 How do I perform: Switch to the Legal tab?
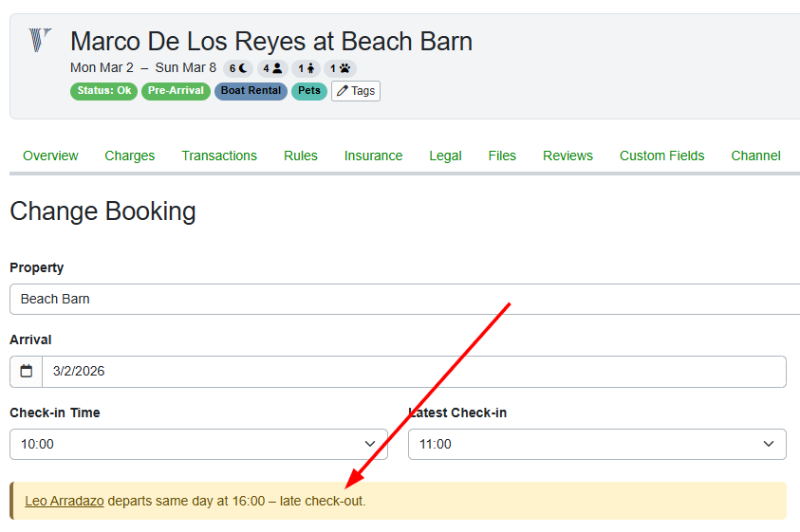[445, 156]
